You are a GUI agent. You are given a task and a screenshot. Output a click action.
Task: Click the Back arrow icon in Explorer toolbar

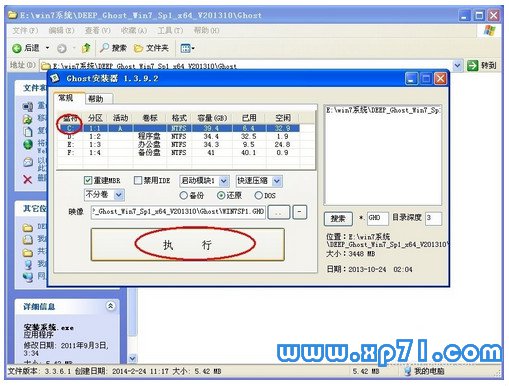[17, 49]
